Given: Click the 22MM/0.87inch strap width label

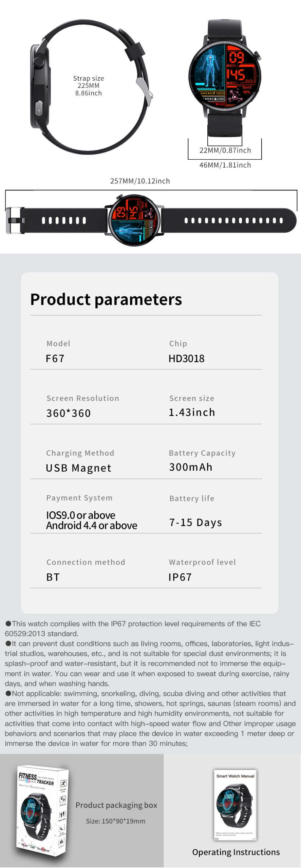Looking at the screenshot, I should 225,150.
